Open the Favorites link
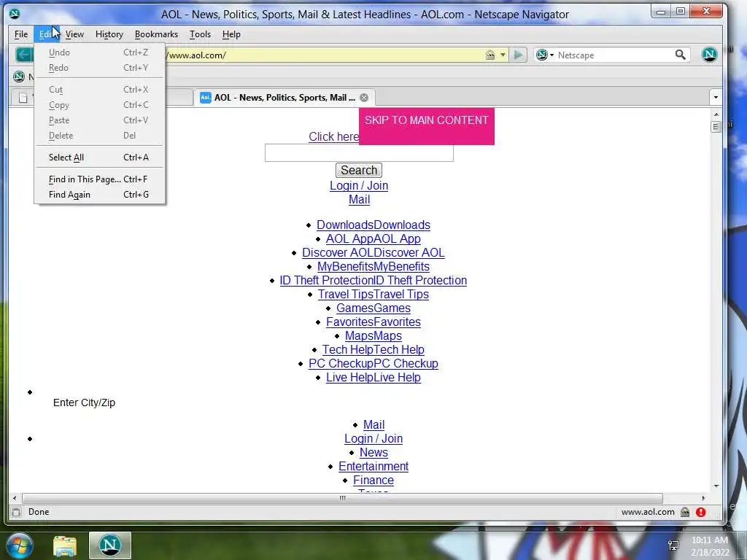 (373, 322)
